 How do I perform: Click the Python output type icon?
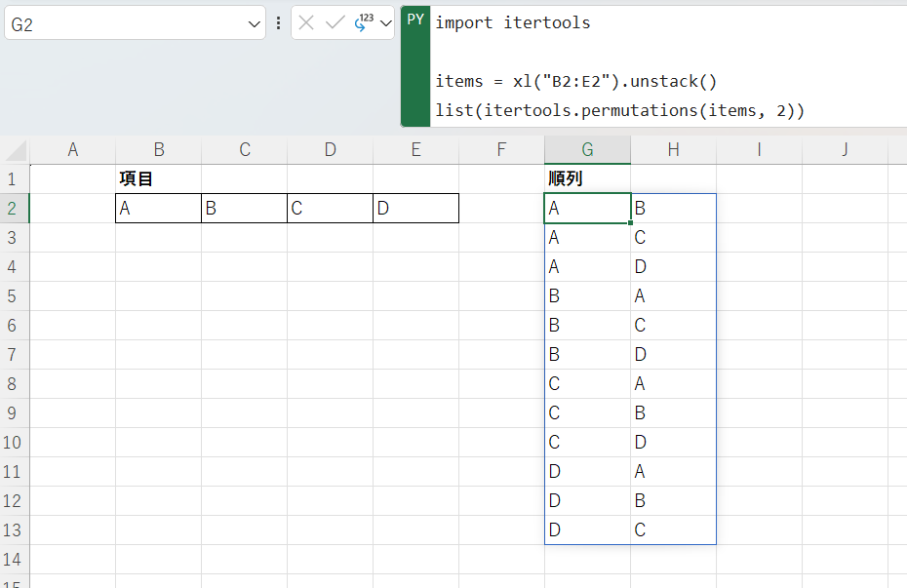[x=364, y=22]
